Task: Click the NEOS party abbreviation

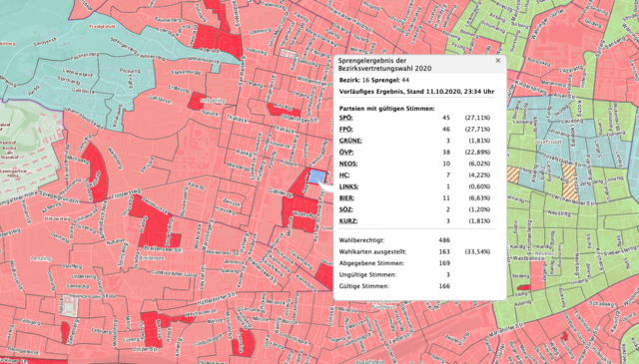Action: [348, 164]
